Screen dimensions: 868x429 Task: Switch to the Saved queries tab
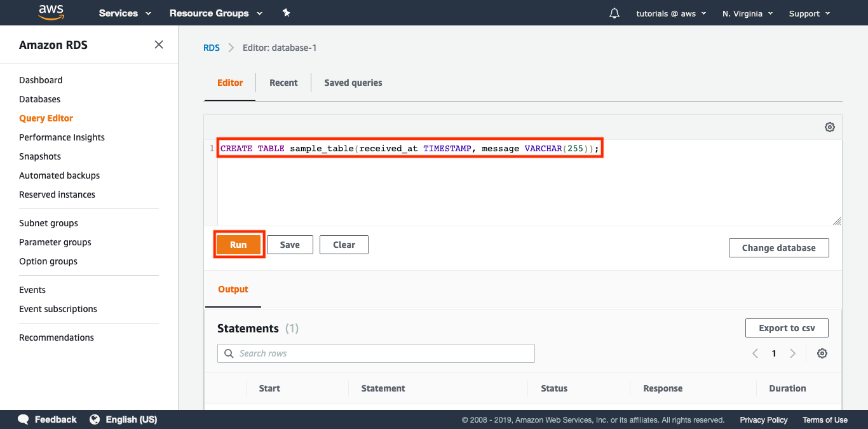point(353,83)
